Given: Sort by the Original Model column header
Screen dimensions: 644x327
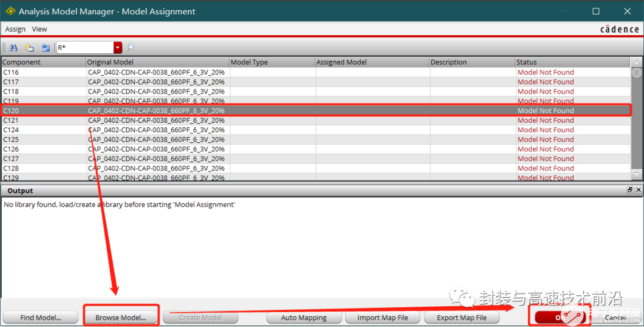Looking at the screenshot, I should [157, 62].
